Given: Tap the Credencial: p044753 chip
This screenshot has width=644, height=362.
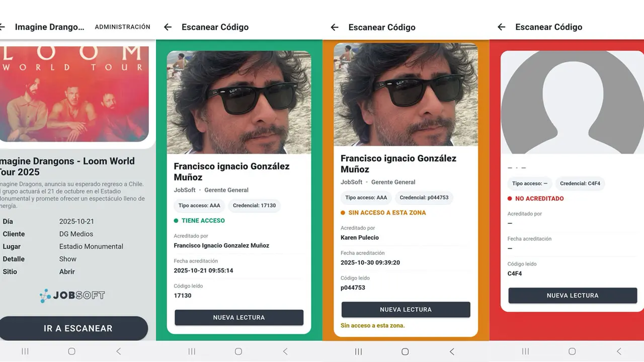Looking at the screenshot, I should 424,198.
